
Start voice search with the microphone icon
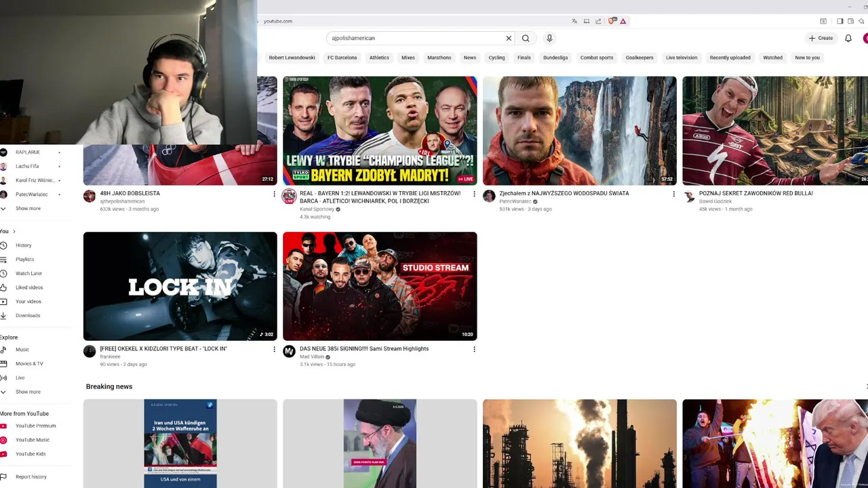[x=549, y=38]
